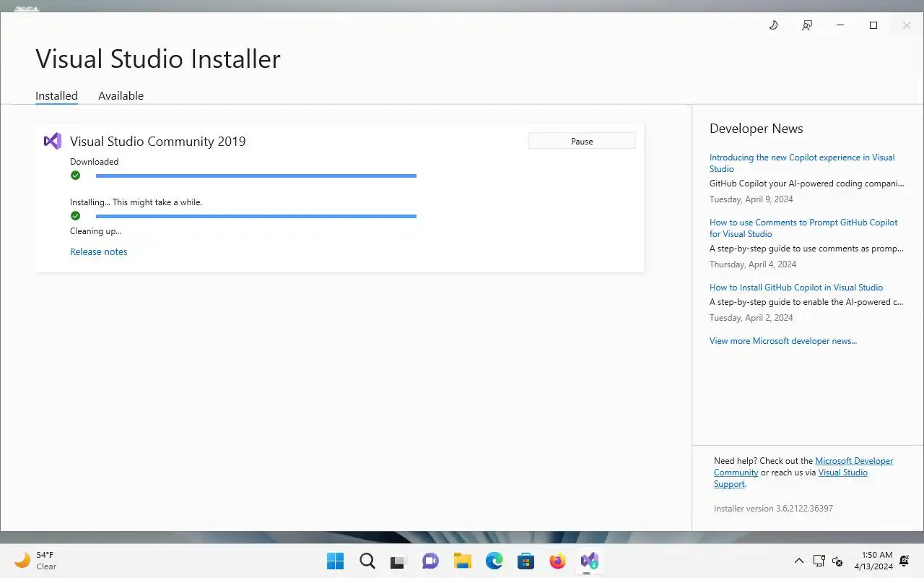Maximize the Visual Studio Installer window

[x=873, y=25]
